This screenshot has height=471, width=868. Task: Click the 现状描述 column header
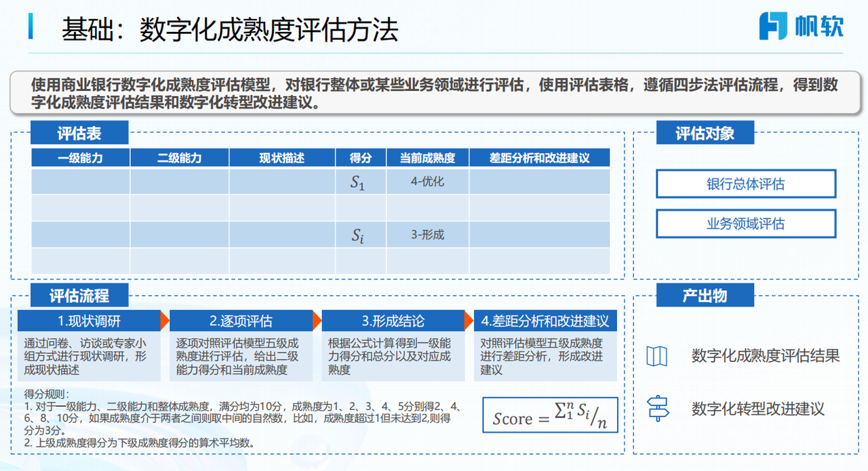[282, 158]
